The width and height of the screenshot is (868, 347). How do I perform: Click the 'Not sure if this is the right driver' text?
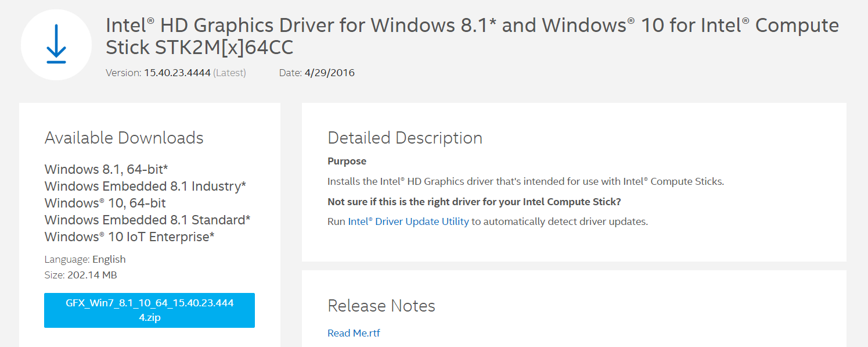(474, 202)
